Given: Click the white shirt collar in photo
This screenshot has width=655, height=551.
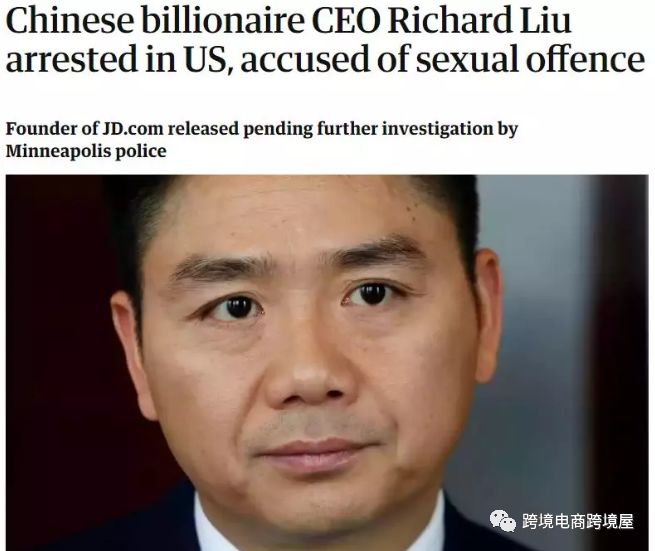Looking at the screenshot, I should pos(217,526).
